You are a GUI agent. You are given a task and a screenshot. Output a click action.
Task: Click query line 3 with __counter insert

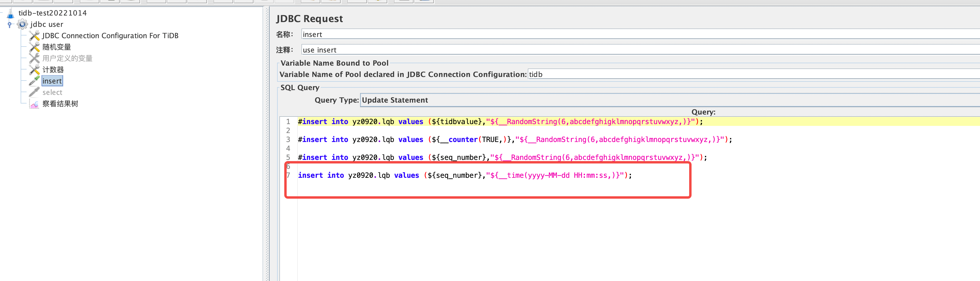(x=515, y=140)
